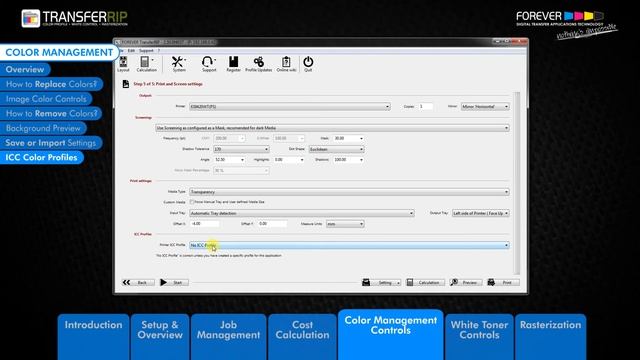Viewport: 640px width, 360px height.
Task: Select How to Remove Colors sidebar item
Action: click(x=51, y=113)
